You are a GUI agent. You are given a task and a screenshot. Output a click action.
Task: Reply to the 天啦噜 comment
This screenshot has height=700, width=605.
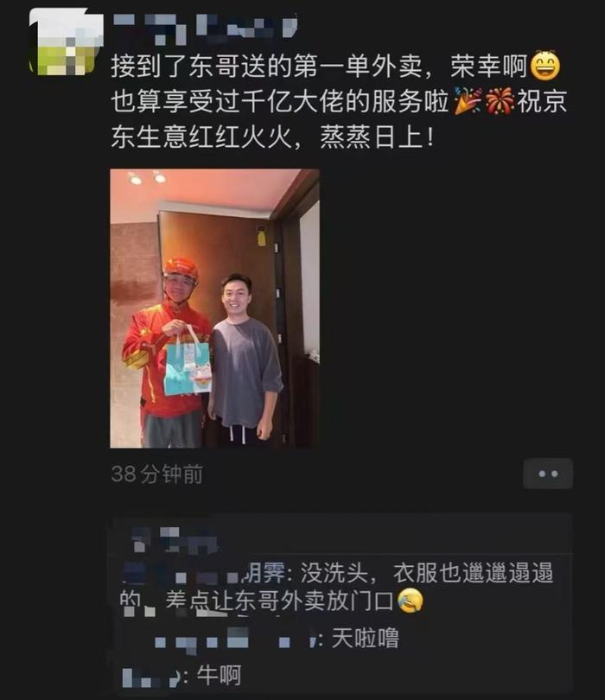(366, 639)
